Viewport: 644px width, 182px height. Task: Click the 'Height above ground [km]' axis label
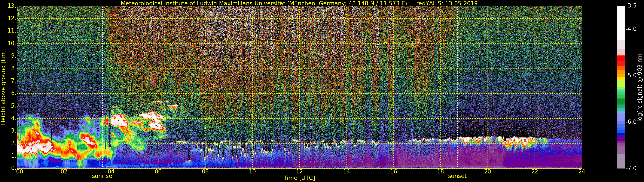click(x=3, y=88)
